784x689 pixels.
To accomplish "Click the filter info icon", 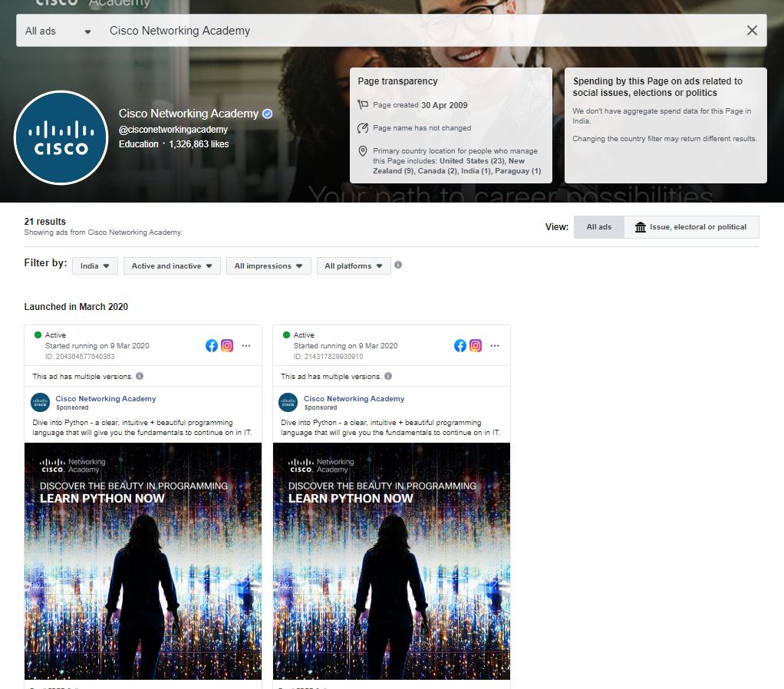I will (x=398, y=265).
